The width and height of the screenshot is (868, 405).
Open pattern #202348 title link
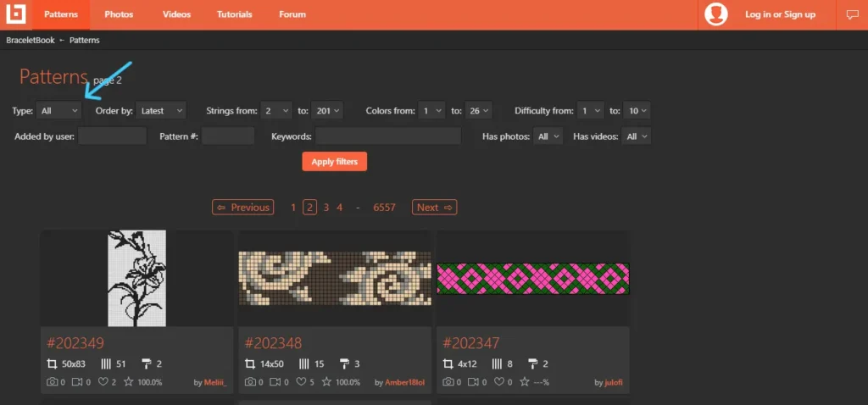pyautogui.click(x=274, y=343)
